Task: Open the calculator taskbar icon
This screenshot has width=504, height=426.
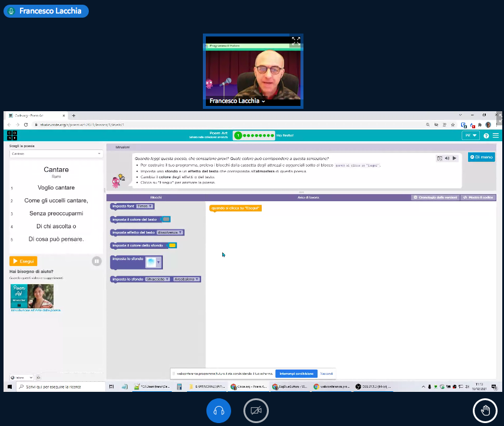Action: (179, 387)
